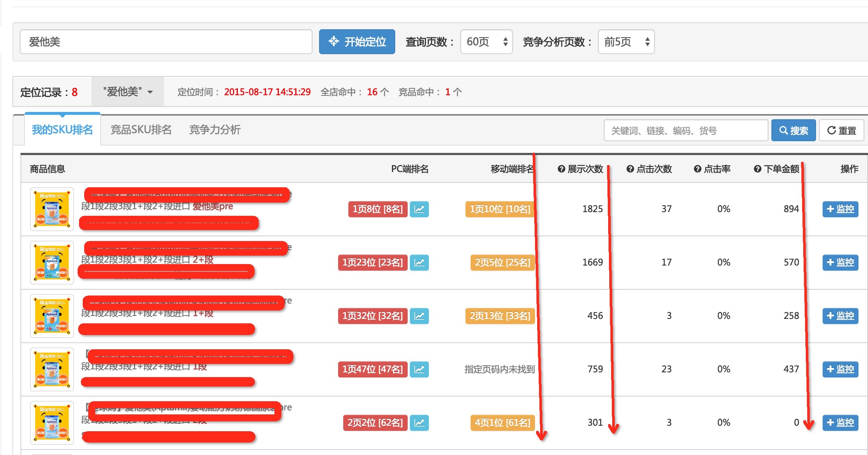Viewport: 868px width, 455px height.
Task: Click PC rank badge 1页23位 [23名]
Action: coord(373,263)
